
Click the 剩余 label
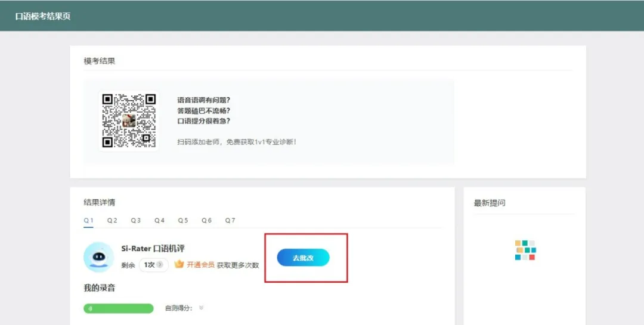tap(128, 265)
